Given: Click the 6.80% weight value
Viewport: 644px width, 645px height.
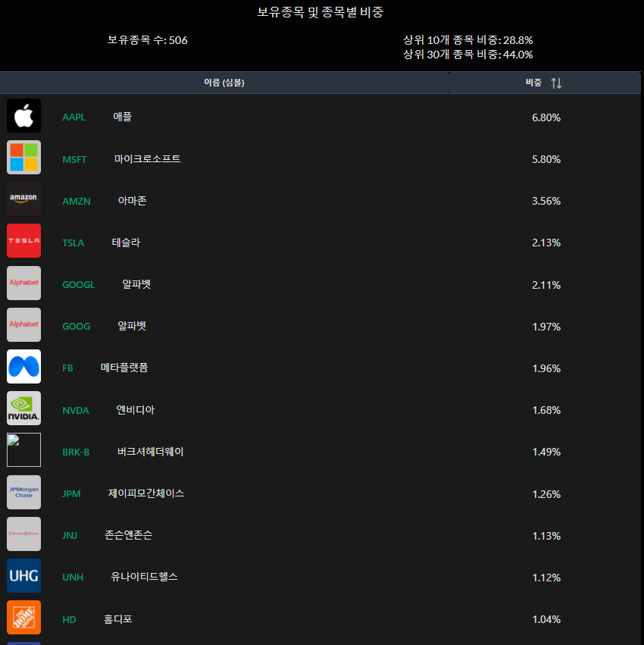Looking at the screenshot, I should tap(546, 117).
